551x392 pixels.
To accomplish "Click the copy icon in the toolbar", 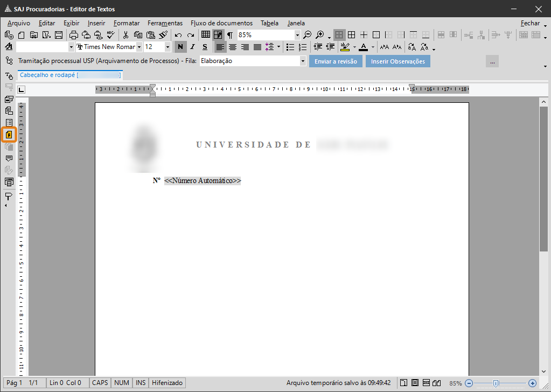I will [x=138, y=33].
